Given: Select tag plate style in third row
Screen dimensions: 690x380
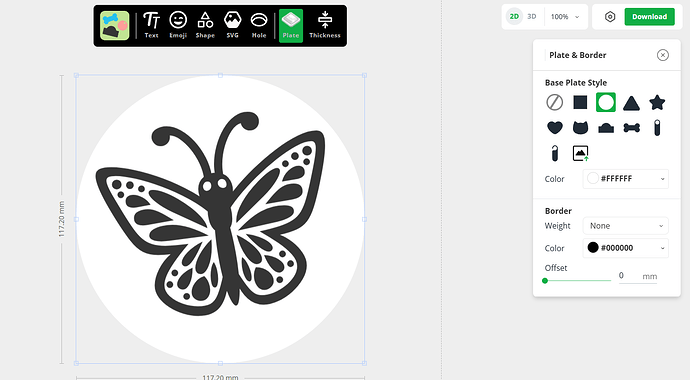Looking at the screenshot, I should pos(554,153).
